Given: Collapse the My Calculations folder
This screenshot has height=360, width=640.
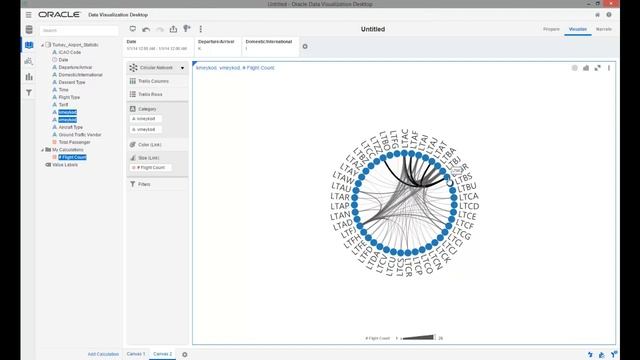Looking at the screenshot, I should pyautogui.click(x=42, y=150).
